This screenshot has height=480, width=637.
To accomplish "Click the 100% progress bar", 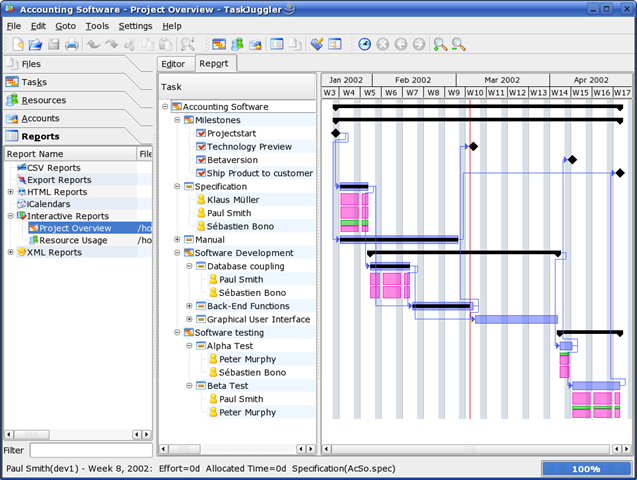I will tap(586, 468).
